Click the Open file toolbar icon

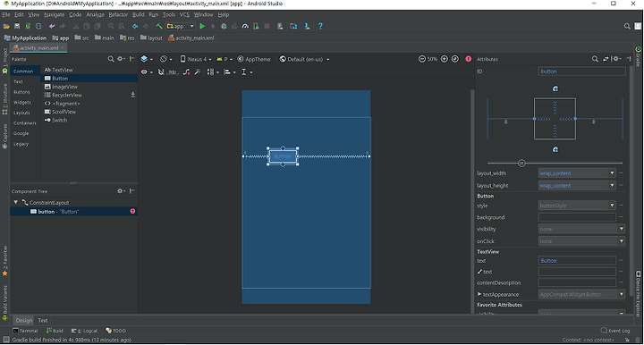6,26
